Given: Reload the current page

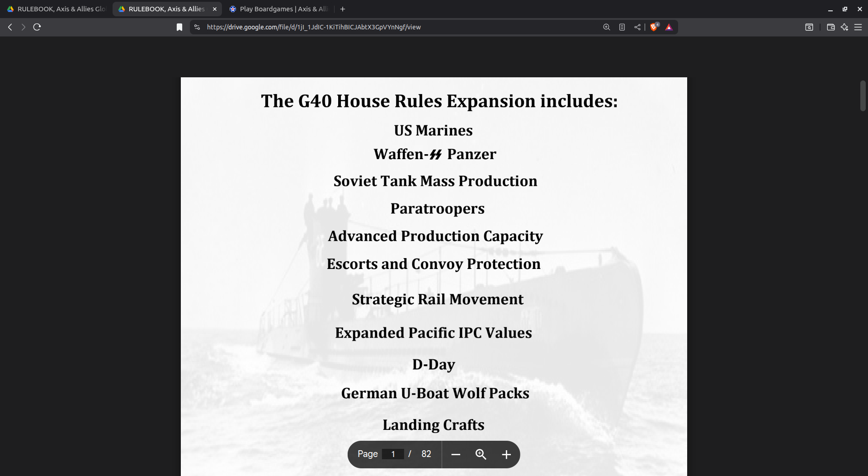Looking at the screenshot, I should tap(37, 27).
